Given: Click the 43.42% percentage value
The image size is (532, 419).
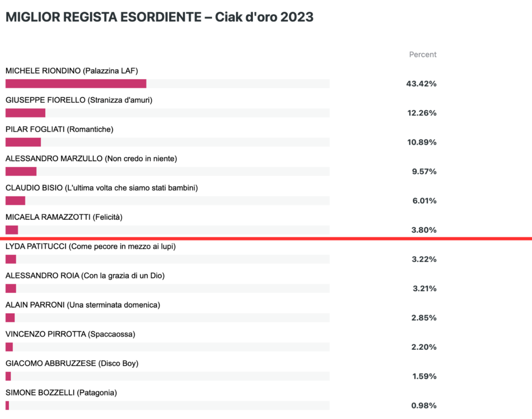Looking at the screenshot, I should tap(421, 84).
